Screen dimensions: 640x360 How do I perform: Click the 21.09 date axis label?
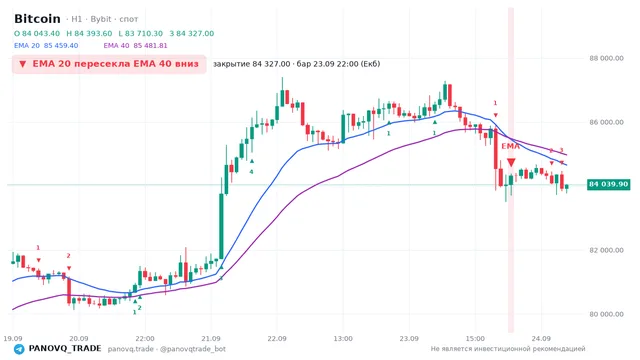[x=211, y=338]
